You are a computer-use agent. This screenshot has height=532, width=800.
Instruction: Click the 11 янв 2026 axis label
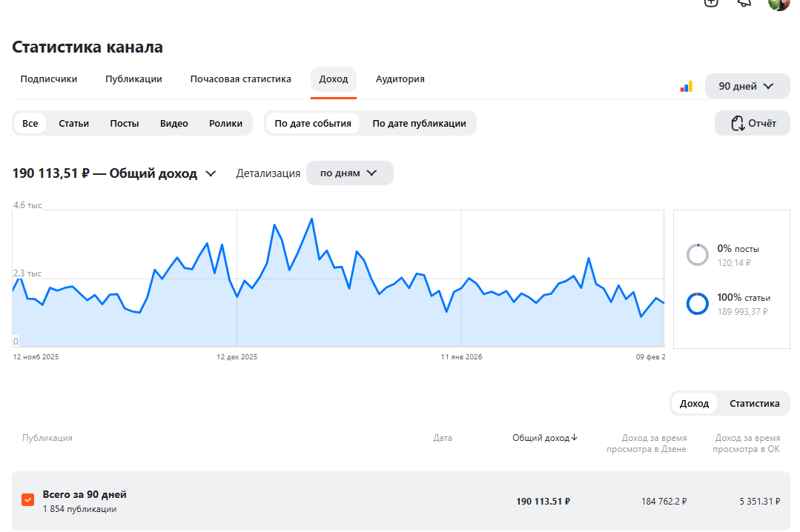coord(461,356)
